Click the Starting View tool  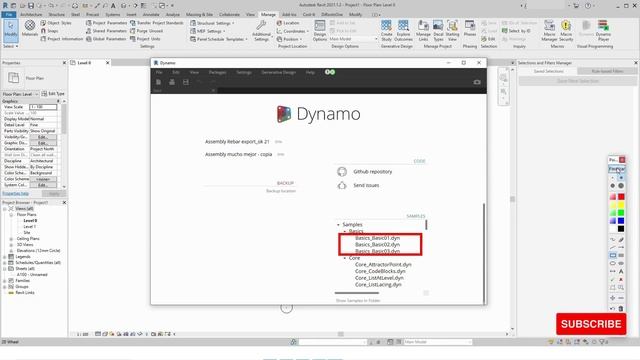pos(452,31)
